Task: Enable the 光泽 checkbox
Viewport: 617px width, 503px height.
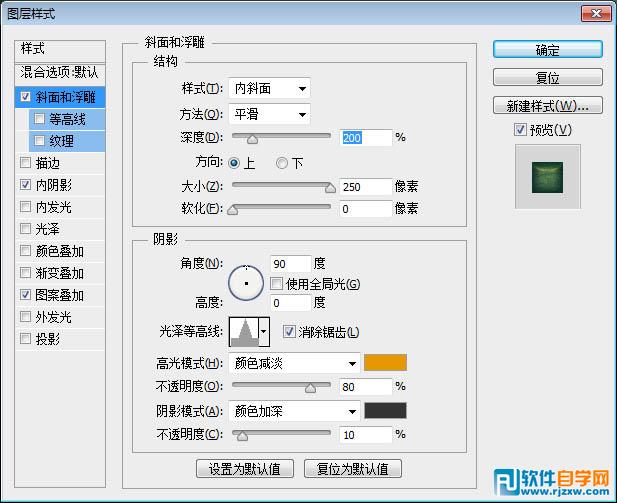Action: (25, 229)
